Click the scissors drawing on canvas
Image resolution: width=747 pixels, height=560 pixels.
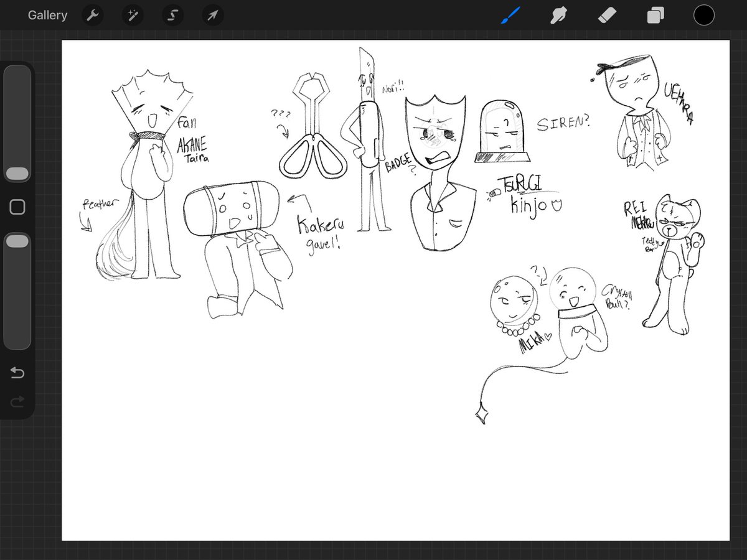(313, 127)
